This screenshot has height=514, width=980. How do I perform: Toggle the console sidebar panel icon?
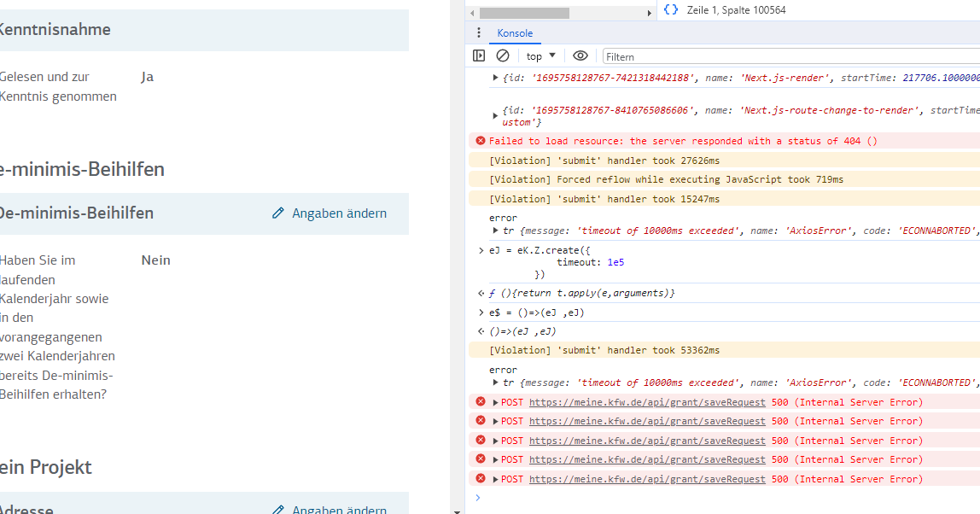pos(479,55)
